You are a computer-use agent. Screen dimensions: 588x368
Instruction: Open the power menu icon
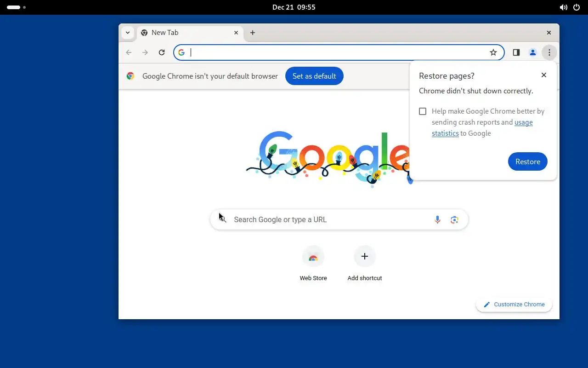coord(577,7)
